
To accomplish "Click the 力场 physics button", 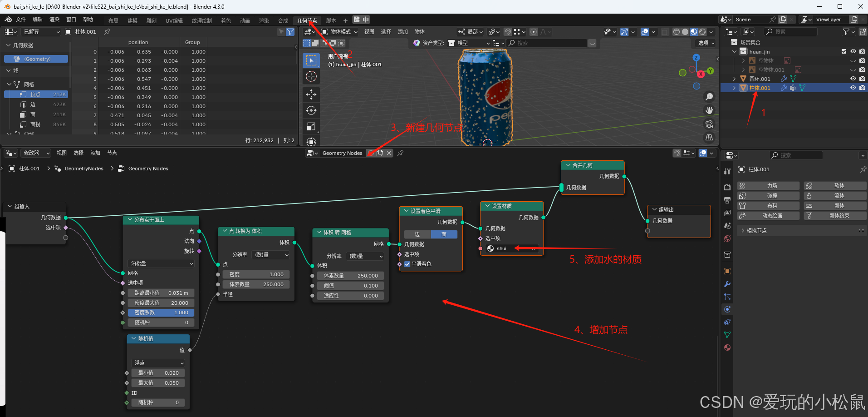I will [768, 186].
